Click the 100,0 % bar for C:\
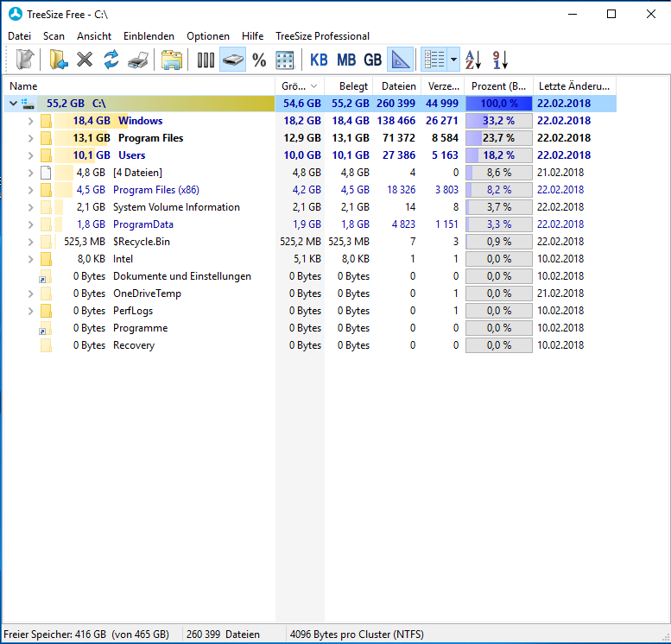The width and height of the screenshot is (671, 644). 499,103
